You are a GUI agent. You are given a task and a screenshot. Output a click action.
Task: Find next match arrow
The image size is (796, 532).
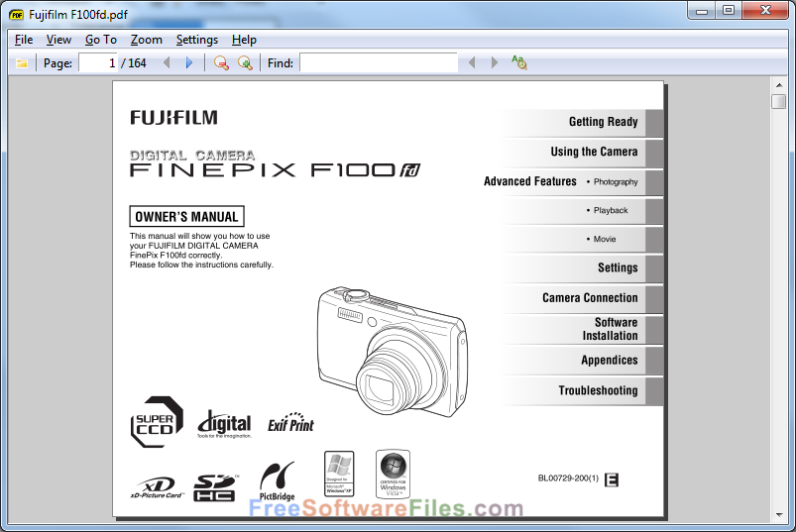click(x=495, y=62)
